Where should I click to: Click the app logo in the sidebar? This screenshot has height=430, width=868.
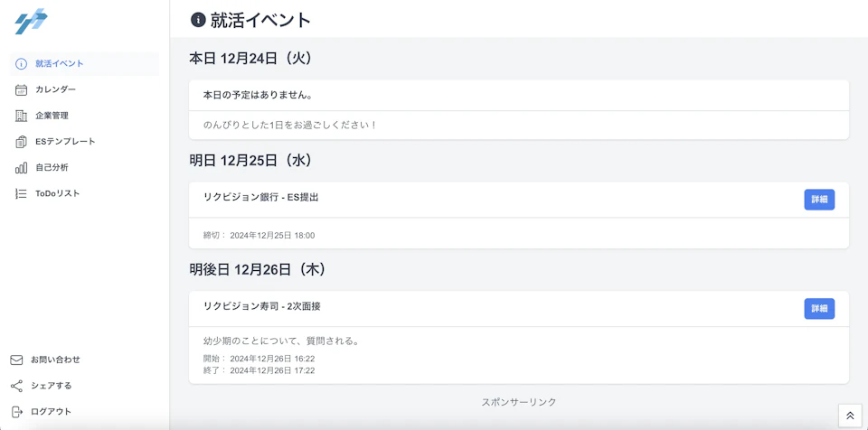pyautogui.click(x=31, y=22)
